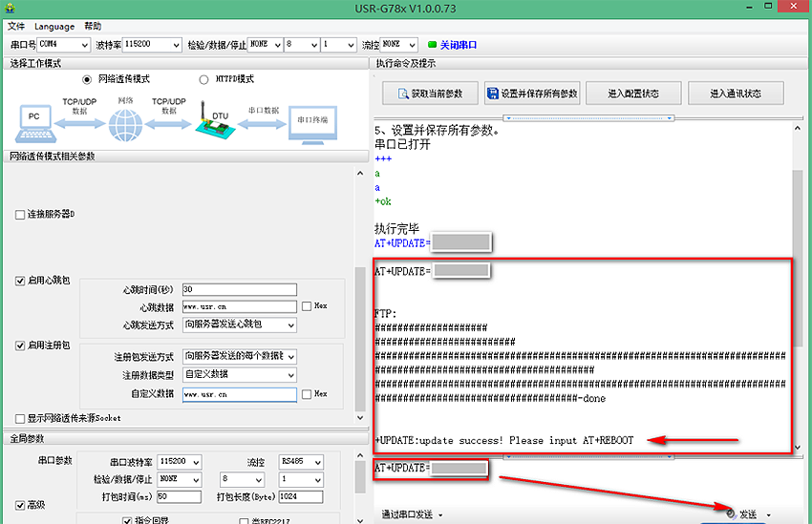Click the 设置并保存所有参数 save icon
This screenshot has width=812, height=524.
pyautogui.click(x=493, y=94)
